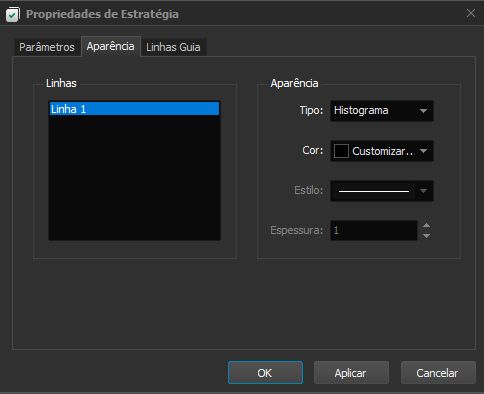The image size is (484, 394).
Task: Open the Estilo line style dropdown
Action: [x=382, y=191]
